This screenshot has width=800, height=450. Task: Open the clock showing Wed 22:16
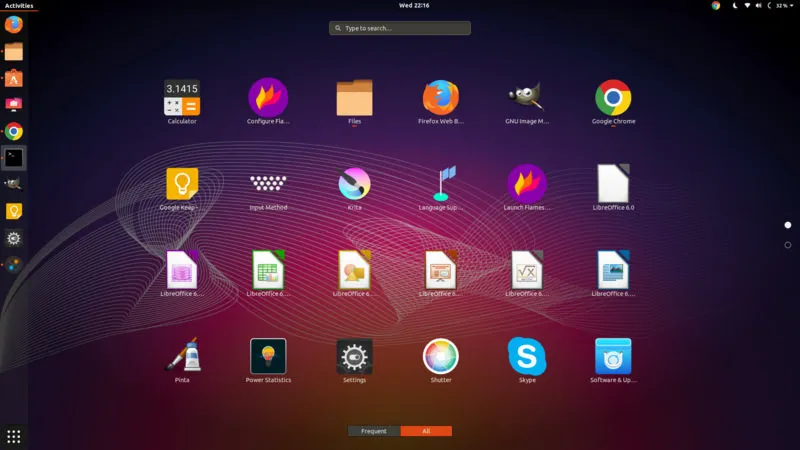[414, 6]
